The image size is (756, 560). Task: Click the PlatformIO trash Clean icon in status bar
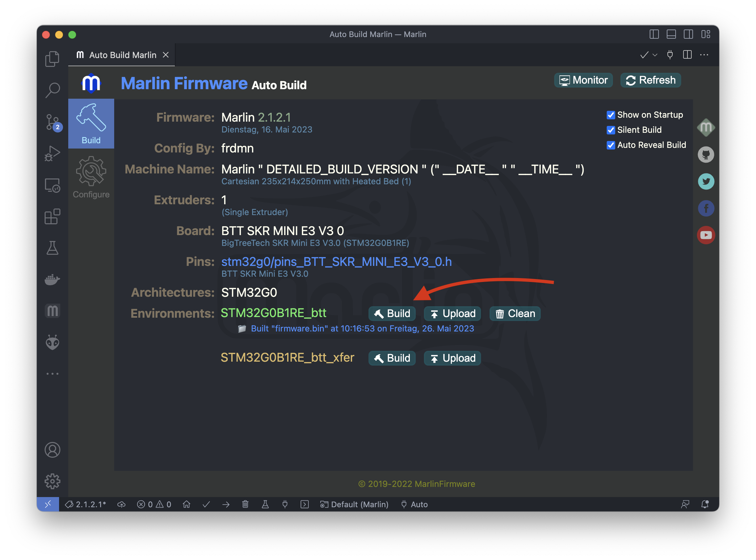point(245,504)
